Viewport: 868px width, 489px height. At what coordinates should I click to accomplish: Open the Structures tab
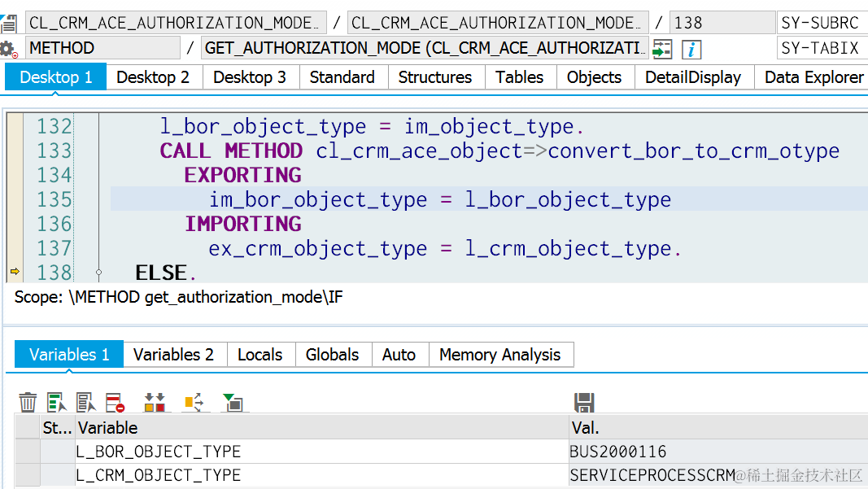coord(435,77)
